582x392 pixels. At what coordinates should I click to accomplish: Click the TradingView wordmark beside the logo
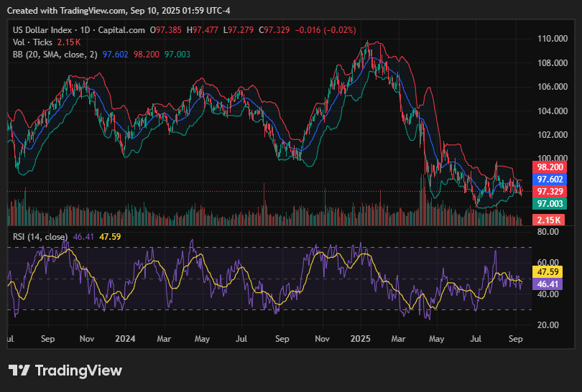79,370
